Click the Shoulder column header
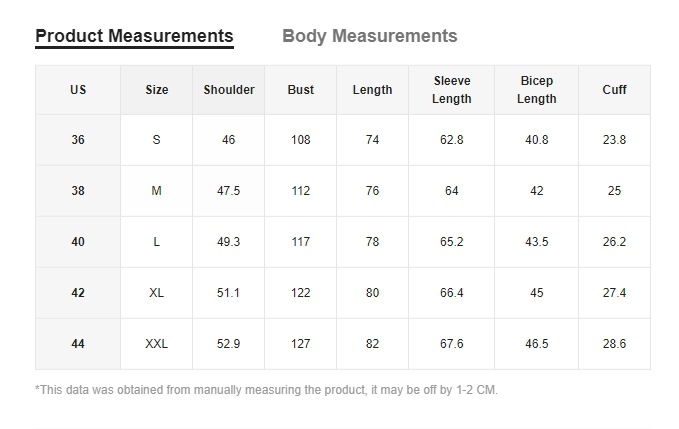Viewport: 679px width, 429px height. (229, 90)
